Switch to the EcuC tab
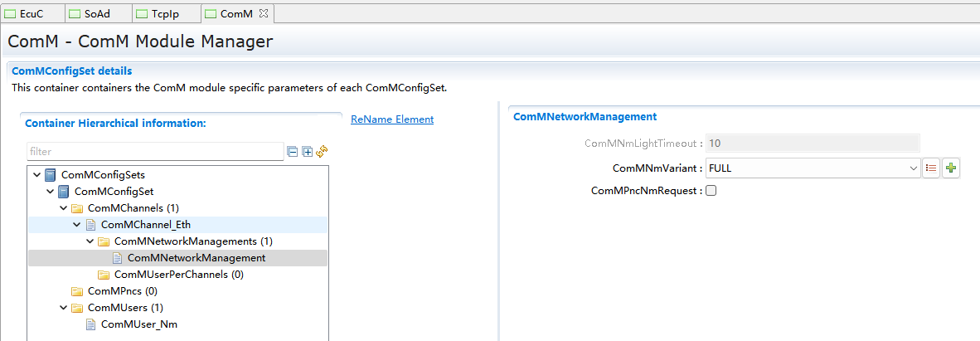Viewport: 980px width, 341px height. point(31,14)
